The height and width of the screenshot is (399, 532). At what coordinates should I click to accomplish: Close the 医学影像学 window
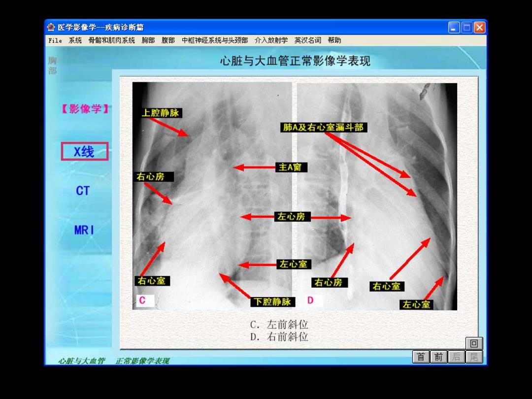[479, 28]
